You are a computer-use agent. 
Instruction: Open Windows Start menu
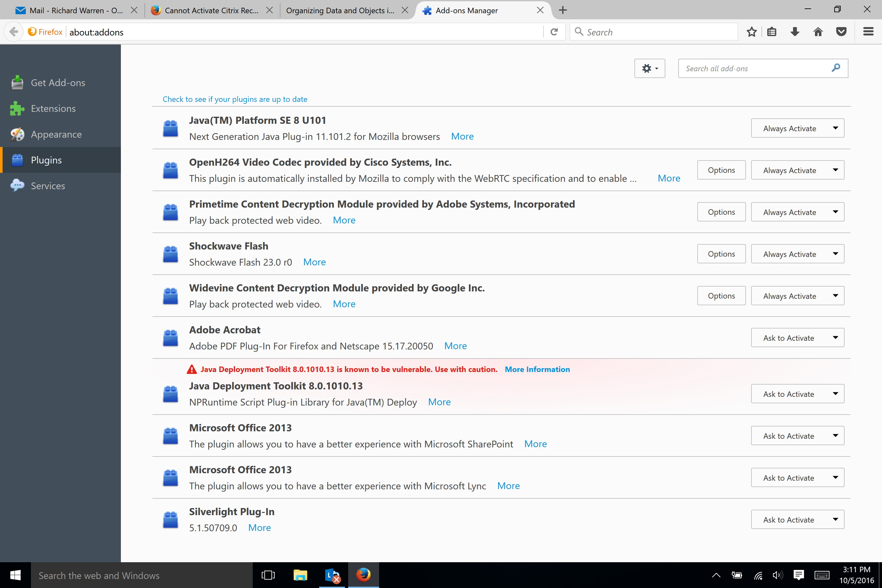point(15,575)
